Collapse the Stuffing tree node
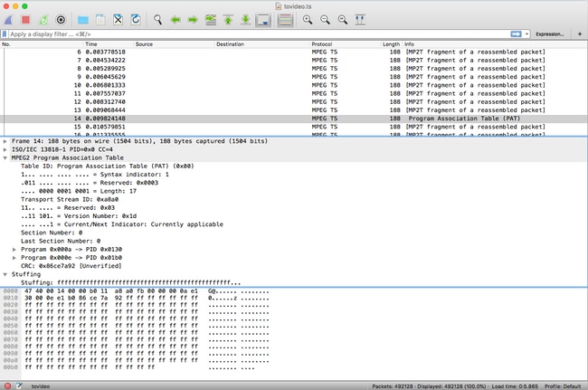 pyautogui.click(x=5, y=274)
